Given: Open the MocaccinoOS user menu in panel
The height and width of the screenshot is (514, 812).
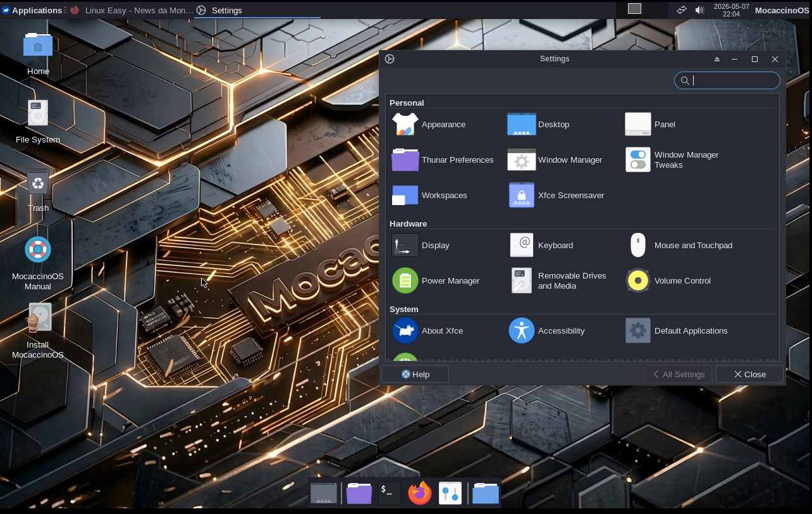Looking at the screenshot, I should tap(782, 10).
